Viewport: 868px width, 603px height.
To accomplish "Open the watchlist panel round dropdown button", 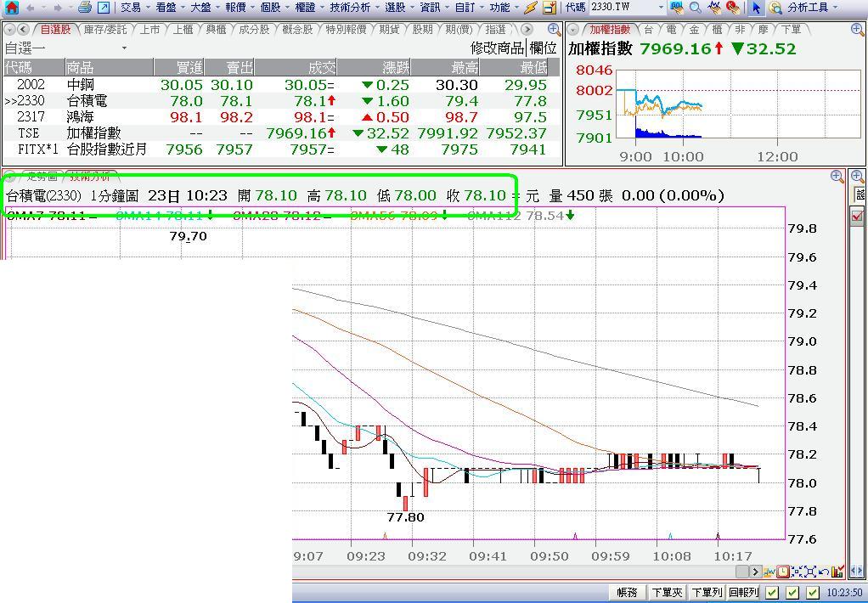I will [x=9, y=30].
